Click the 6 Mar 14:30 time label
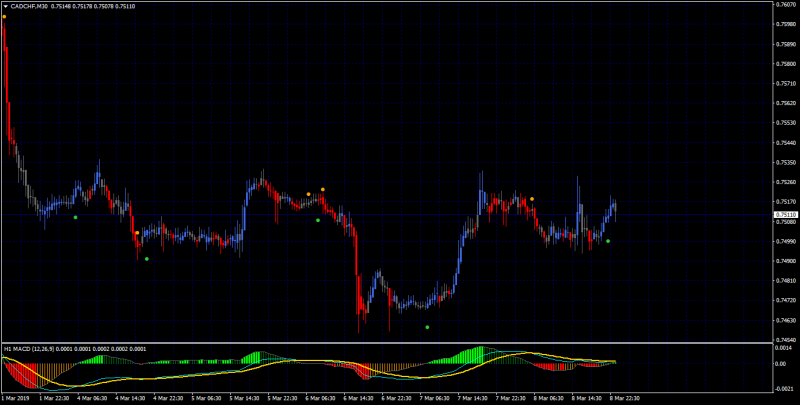The height and width of the screenshot is (405, 800). click(x=358, y=398)
